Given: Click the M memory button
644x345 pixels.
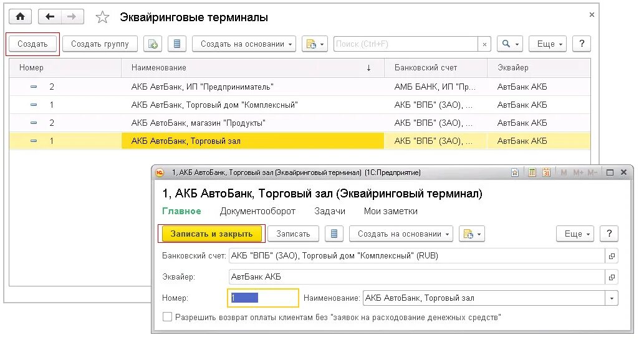Looking at the screenshot, I should 564,172.
